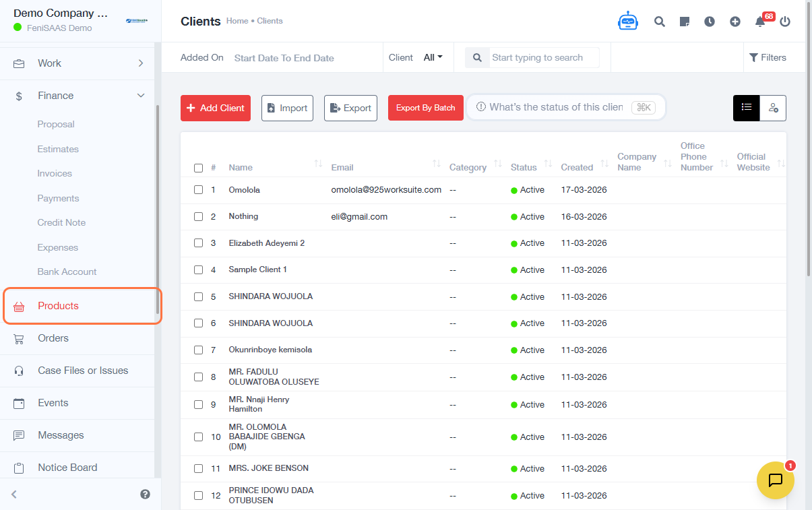Open the sticky notes icon
This screenshot has width=812, height=510.
pos(685,22)
